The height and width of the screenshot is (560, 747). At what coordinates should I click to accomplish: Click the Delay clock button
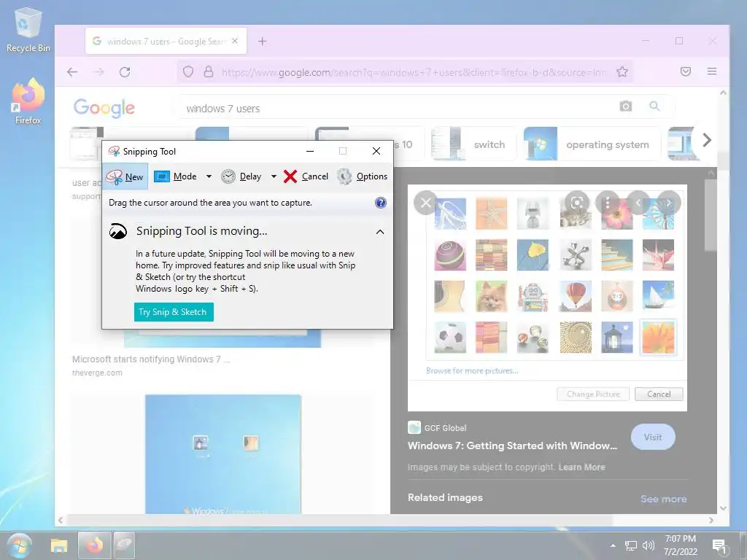241,176
